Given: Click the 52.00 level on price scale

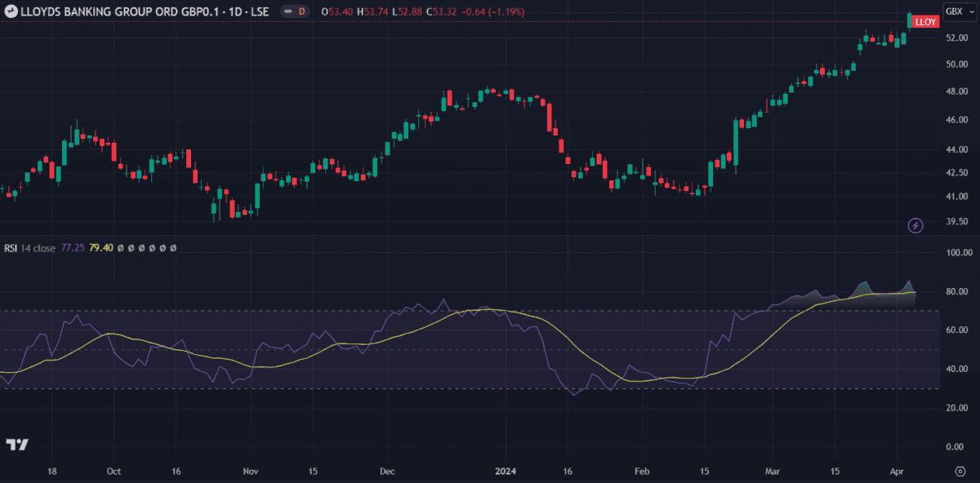Looking at the screenshot, I should [x=956, y=38].
